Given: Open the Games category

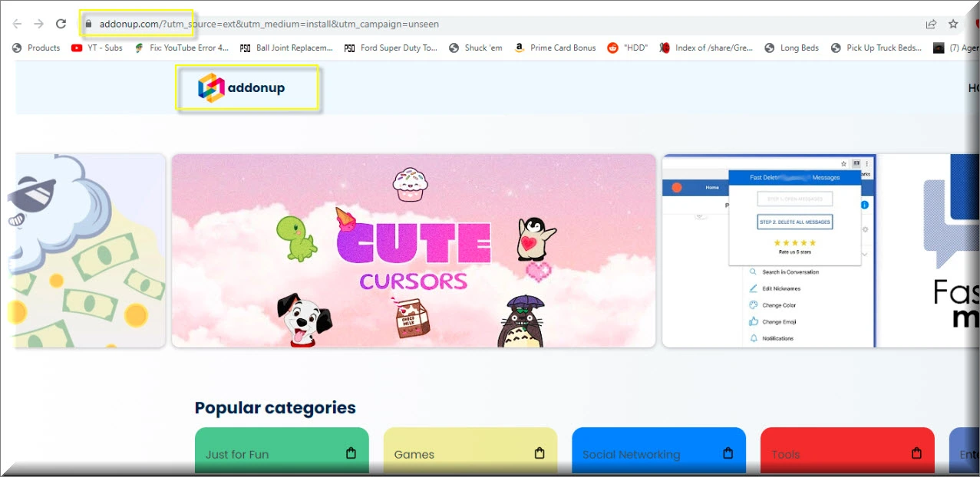Looking at the screenshot, I should (470, 451).
